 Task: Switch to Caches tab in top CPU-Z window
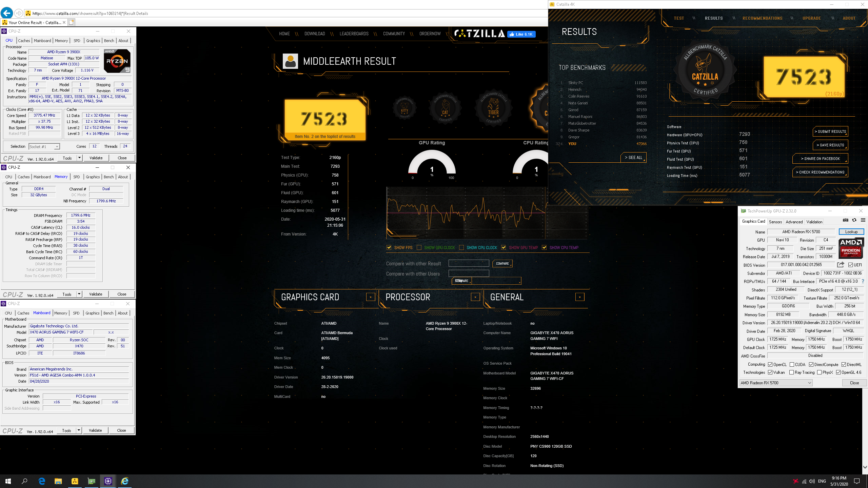pos(24,41)
